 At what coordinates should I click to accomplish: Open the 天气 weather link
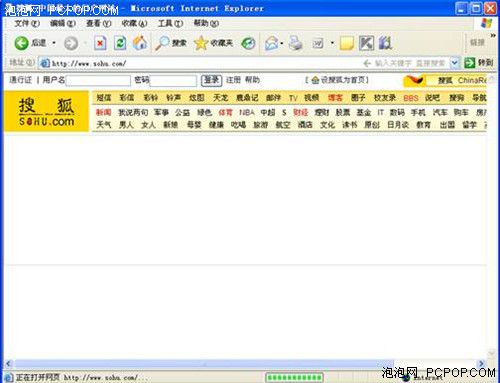coord(103,125)
